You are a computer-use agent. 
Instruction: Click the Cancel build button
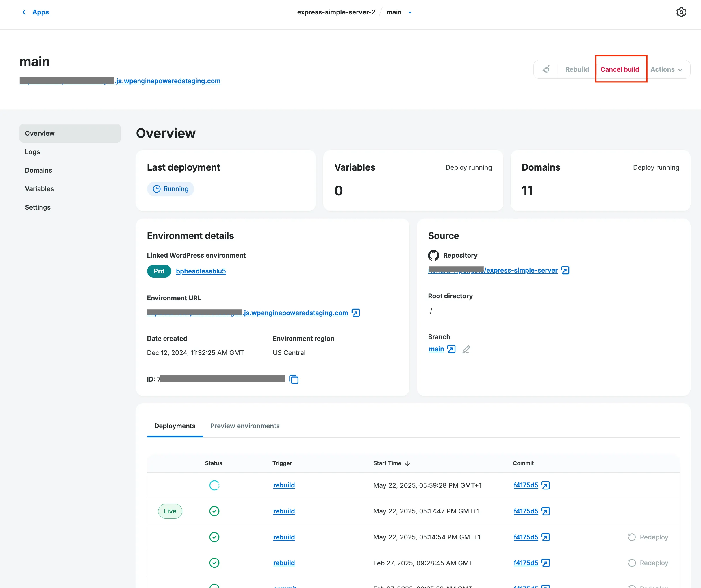coord(620,69)
